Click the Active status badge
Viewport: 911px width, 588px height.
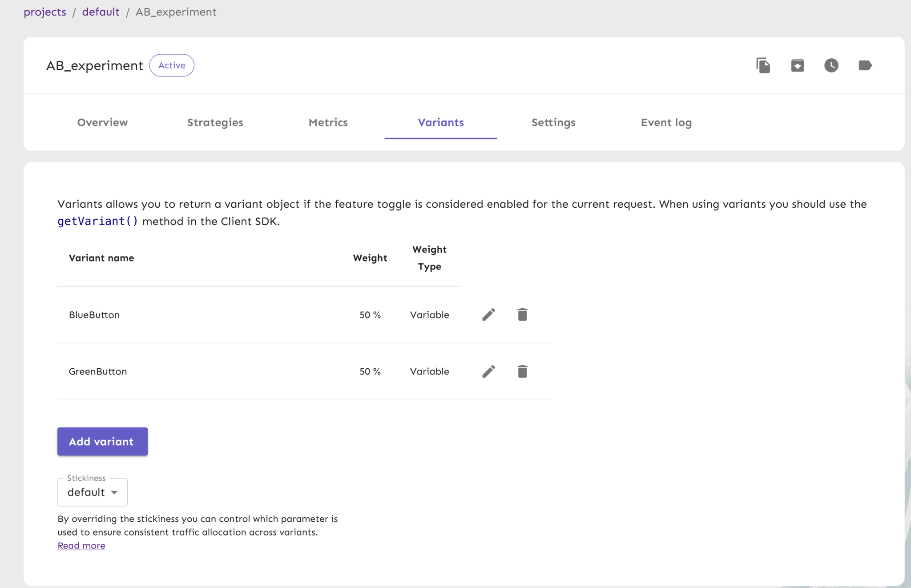(172, 65)
